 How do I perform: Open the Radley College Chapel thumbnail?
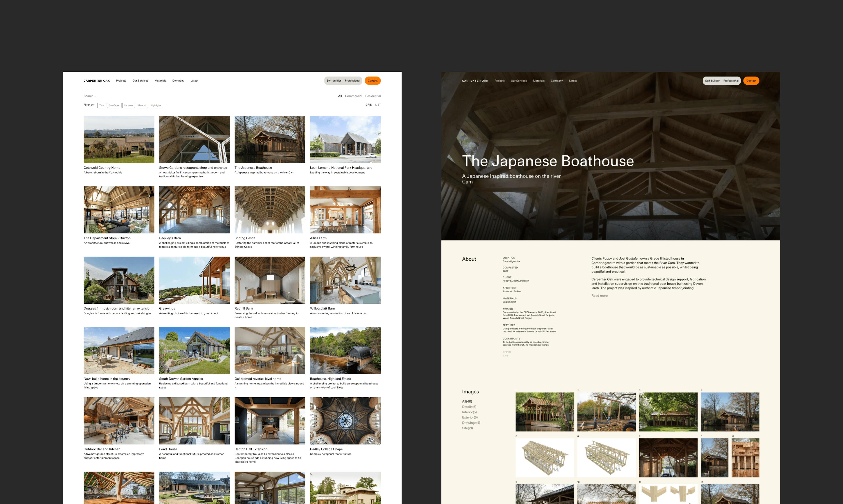click(345, 421)
